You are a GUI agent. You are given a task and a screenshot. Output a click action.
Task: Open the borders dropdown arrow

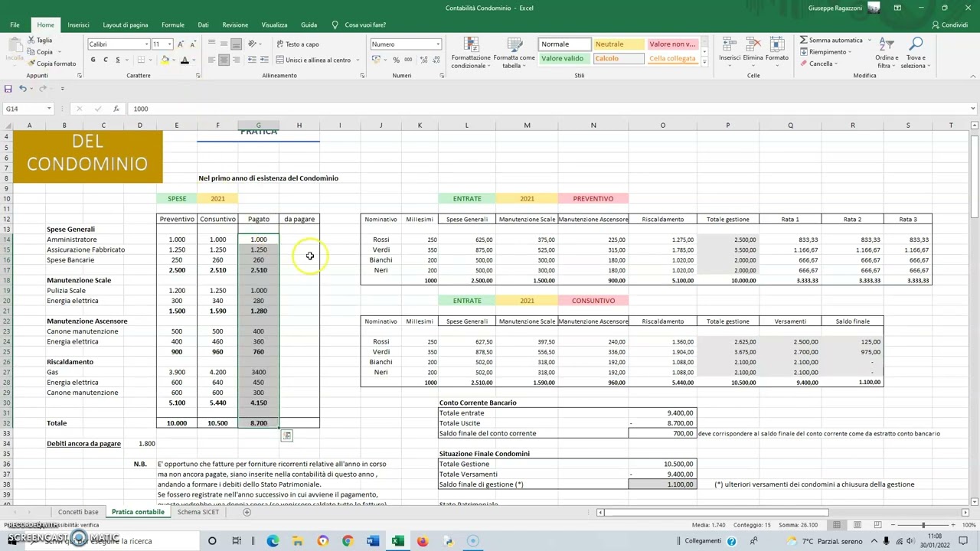click(x=152, y=60)
